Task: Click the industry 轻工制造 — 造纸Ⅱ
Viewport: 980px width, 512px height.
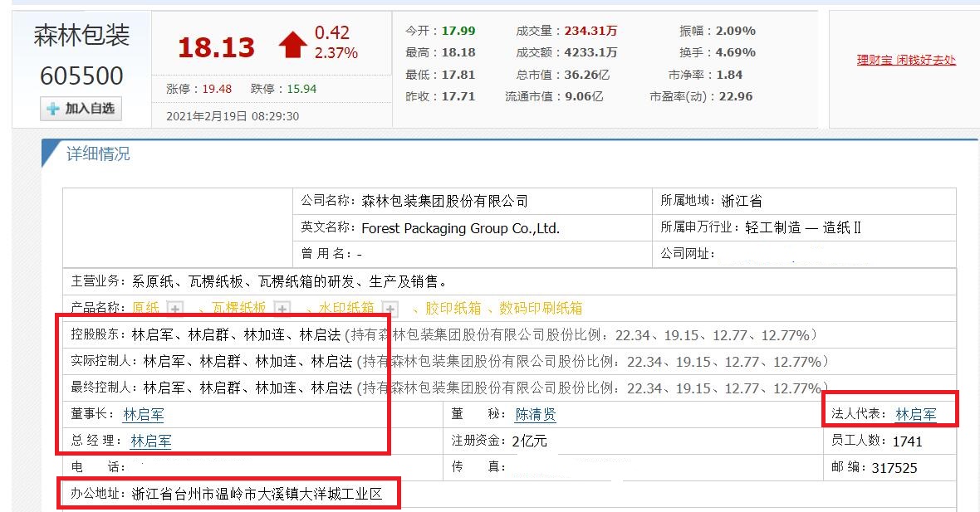Action: click(x=803, y=228)
